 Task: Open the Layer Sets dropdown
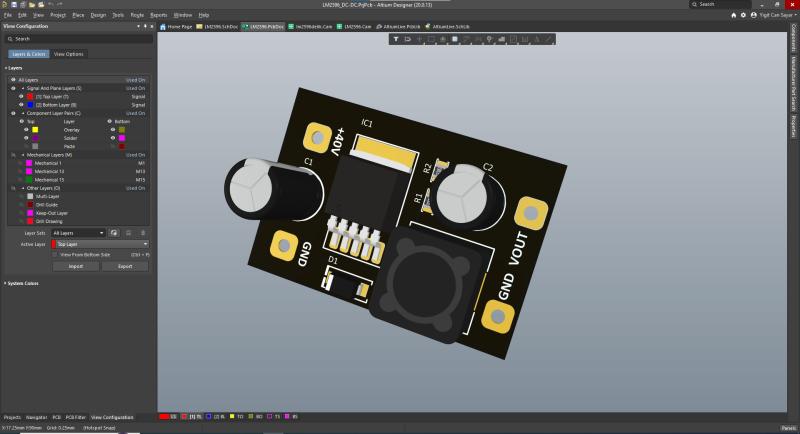tap(78, 232)
